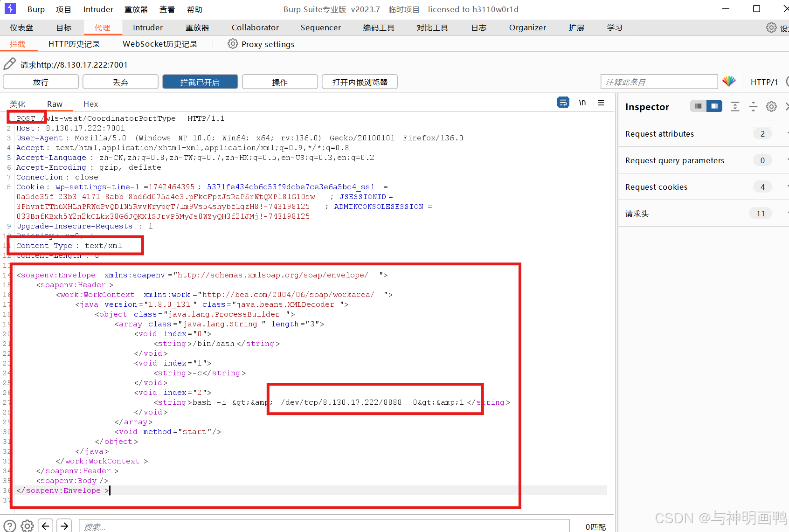The height and width of the screenshot is (532, 789).
Task: Click the /bin/bash string line
Action: coord(217,344)
